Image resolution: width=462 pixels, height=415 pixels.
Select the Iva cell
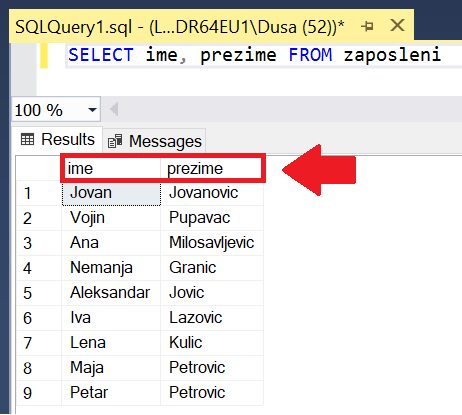(111, 318)
